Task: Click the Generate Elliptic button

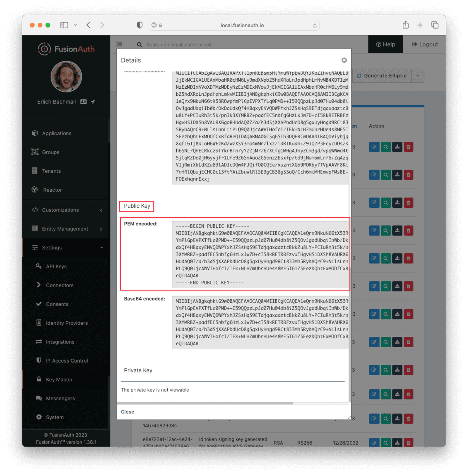Action: 382,76
